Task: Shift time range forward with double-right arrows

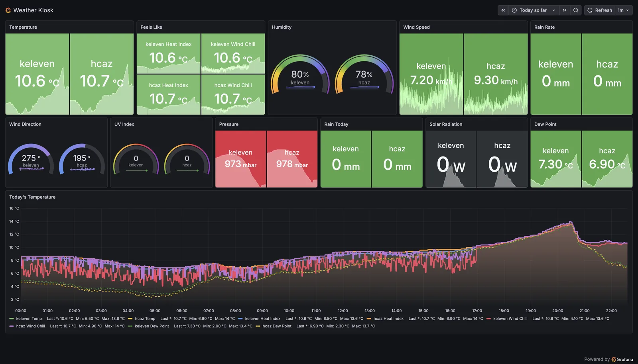Action: click(565, 10)
